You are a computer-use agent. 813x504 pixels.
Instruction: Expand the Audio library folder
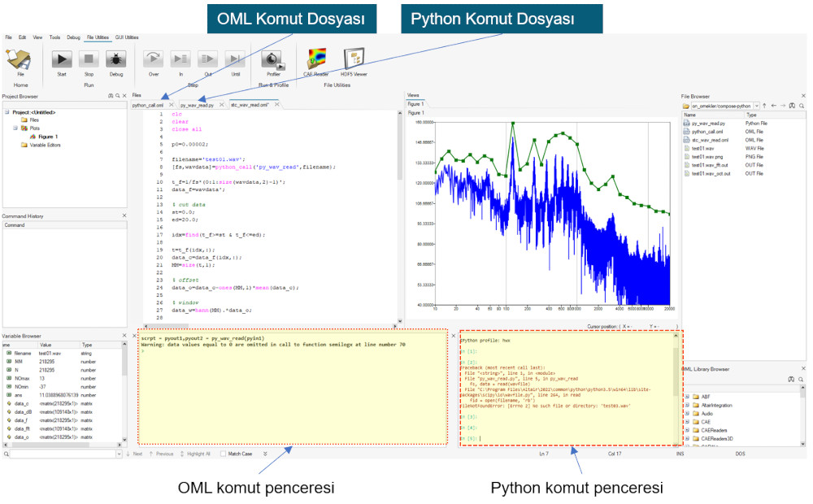click(687, 414)
